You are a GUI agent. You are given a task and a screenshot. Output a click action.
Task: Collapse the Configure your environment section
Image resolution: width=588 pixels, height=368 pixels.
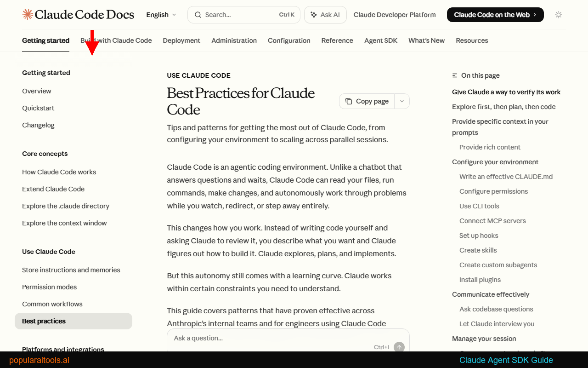click(495, 162)
